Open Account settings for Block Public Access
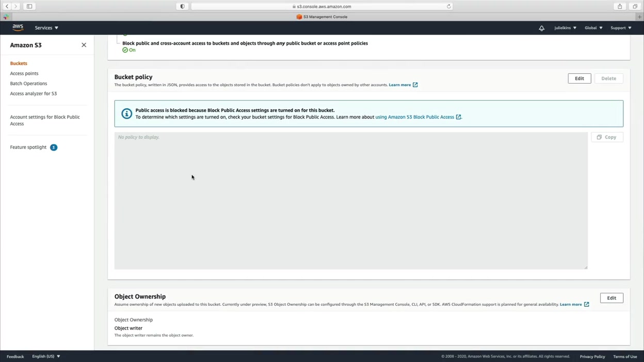The image size is (644, 362). point(45,120)
